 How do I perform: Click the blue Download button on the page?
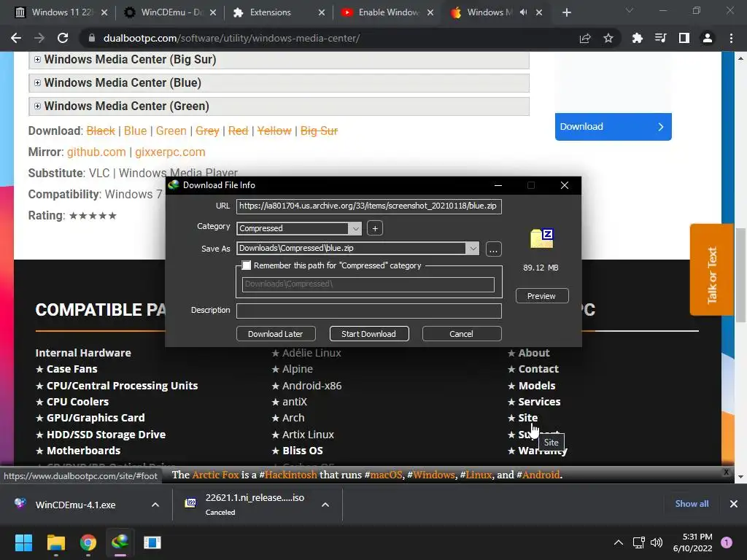click(x=613, y=127)
